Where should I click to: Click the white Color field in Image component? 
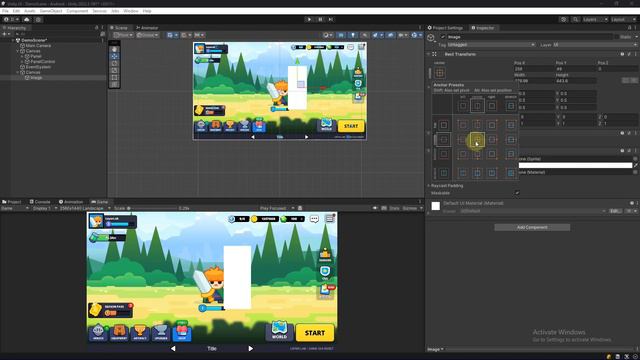pyautogui.click(x=576, y=165)
